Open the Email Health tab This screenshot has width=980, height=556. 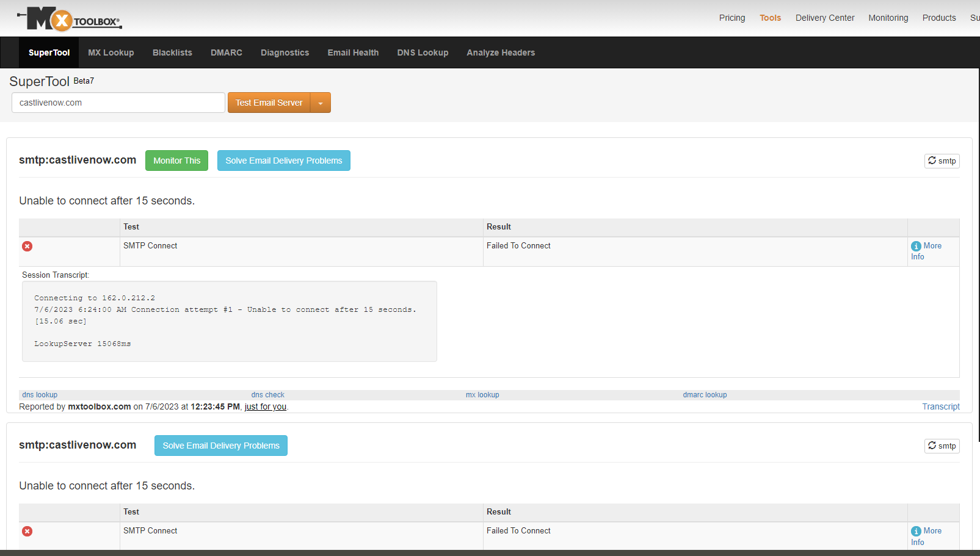353,52
